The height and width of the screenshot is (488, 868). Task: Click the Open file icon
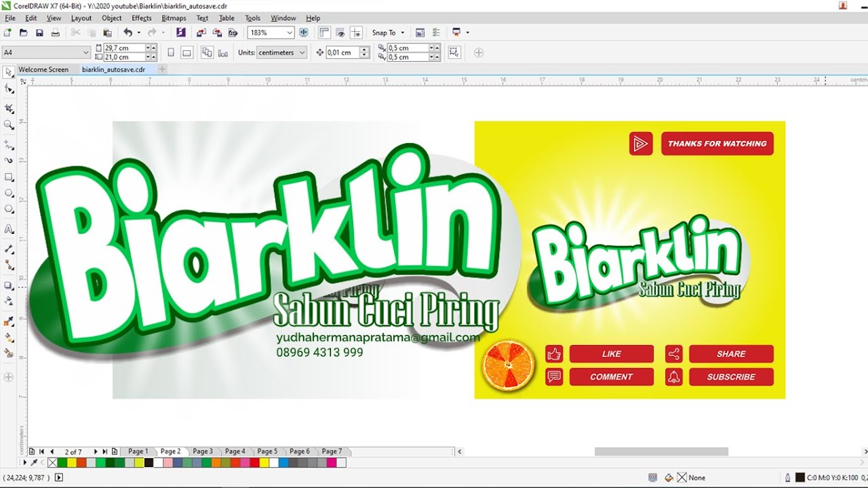coord(24,33)
